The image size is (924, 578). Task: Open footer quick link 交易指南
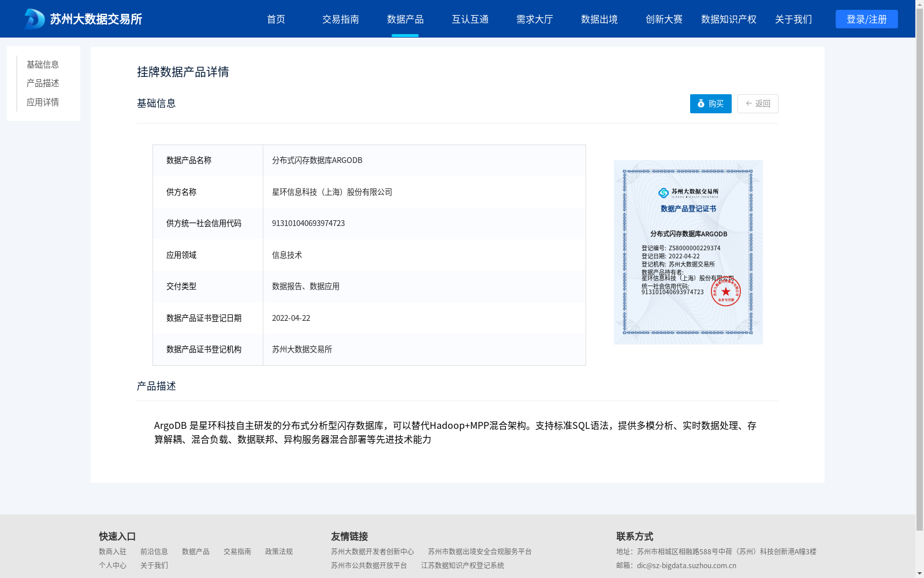[237, 551]
